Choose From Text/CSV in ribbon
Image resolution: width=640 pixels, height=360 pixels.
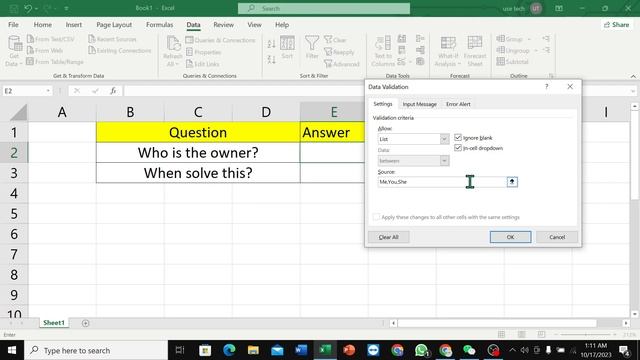[51, 39]
